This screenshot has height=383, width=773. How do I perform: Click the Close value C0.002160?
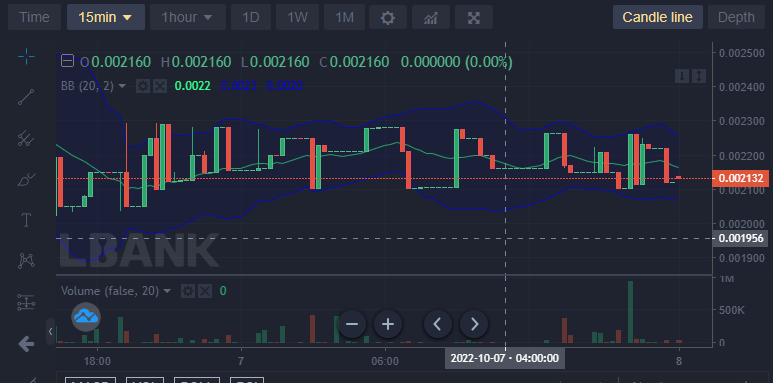pyautogui.click(x=354, y=62)
